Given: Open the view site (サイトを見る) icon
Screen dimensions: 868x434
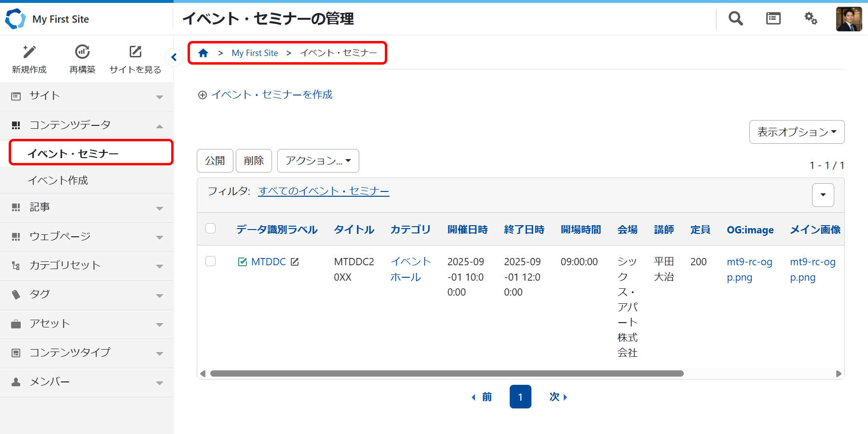Looking at the screenshot, I should [x=136, y=52].
